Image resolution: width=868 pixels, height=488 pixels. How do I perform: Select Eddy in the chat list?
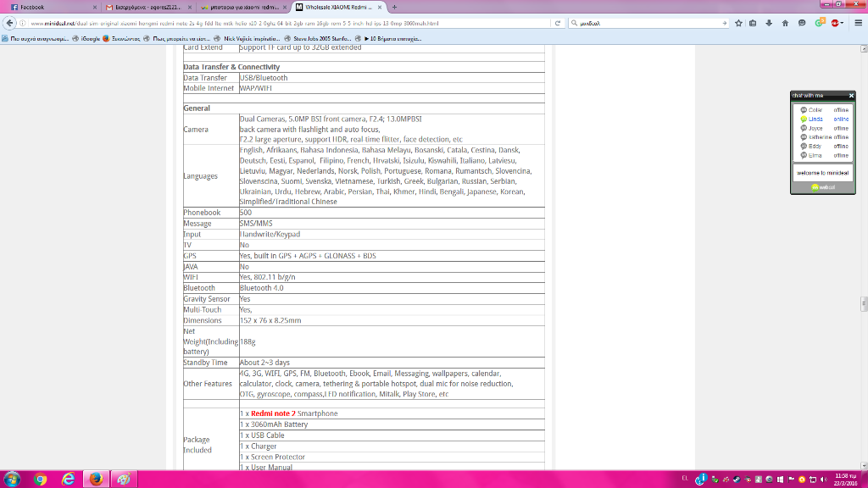pyautogui.click(x=824, y=146)
